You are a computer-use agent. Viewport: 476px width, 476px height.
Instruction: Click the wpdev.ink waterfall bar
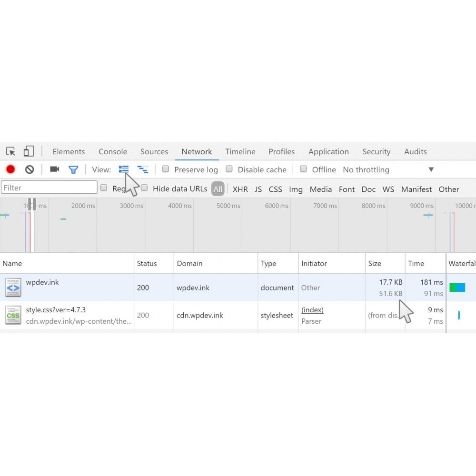click(x=457, y=287)
